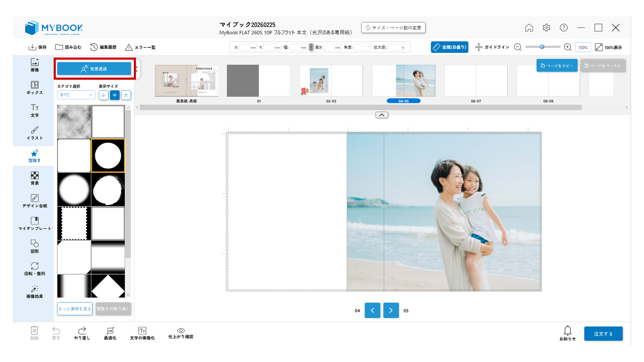The height and width of the screenshot is (362, 644).
Task: Set display size to 小
Action: coord(103,95)
